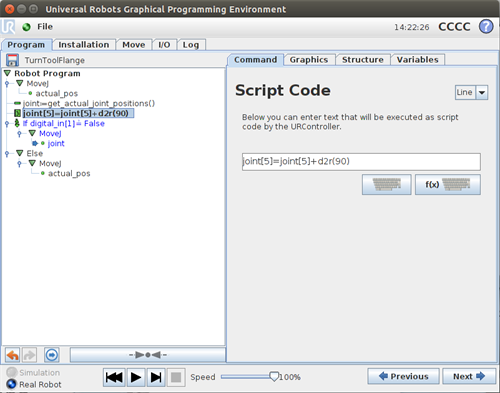The width and height of the screenshot is (500, 393).
Task: Click the program tree search bar button
Action: [x=148, y=355]
